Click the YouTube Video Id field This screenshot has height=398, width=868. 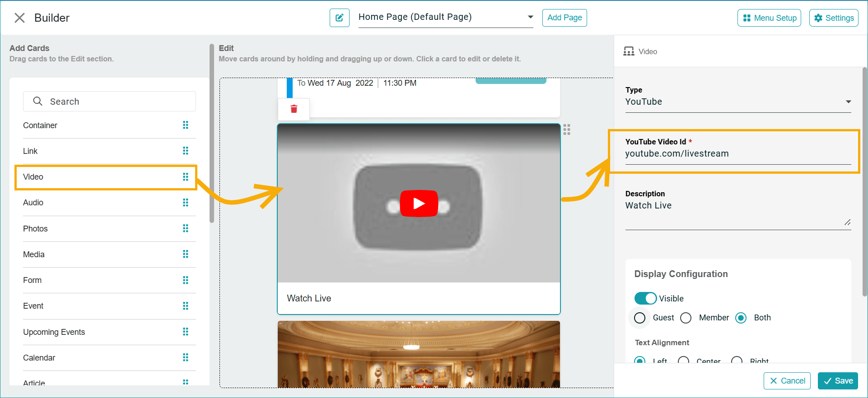(x=738, y=154)
